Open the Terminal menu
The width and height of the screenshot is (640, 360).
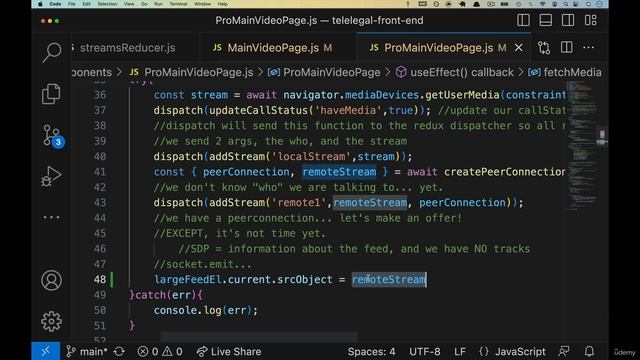[x=178, y=4]
